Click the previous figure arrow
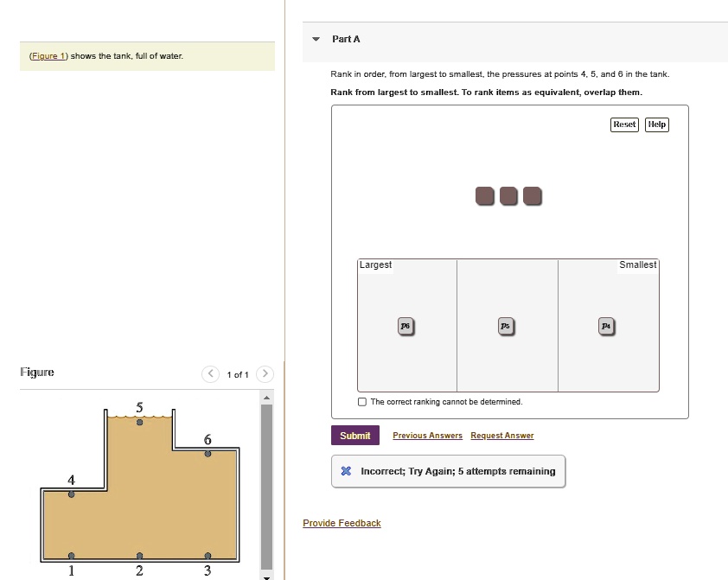 [209, 374]
